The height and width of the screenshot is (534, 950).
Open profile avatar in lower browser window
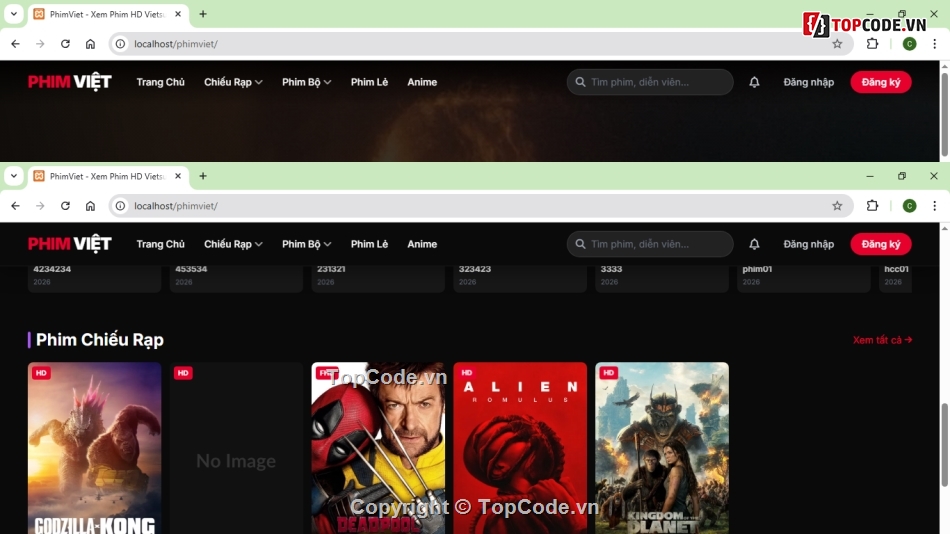(x=909, y=206)
